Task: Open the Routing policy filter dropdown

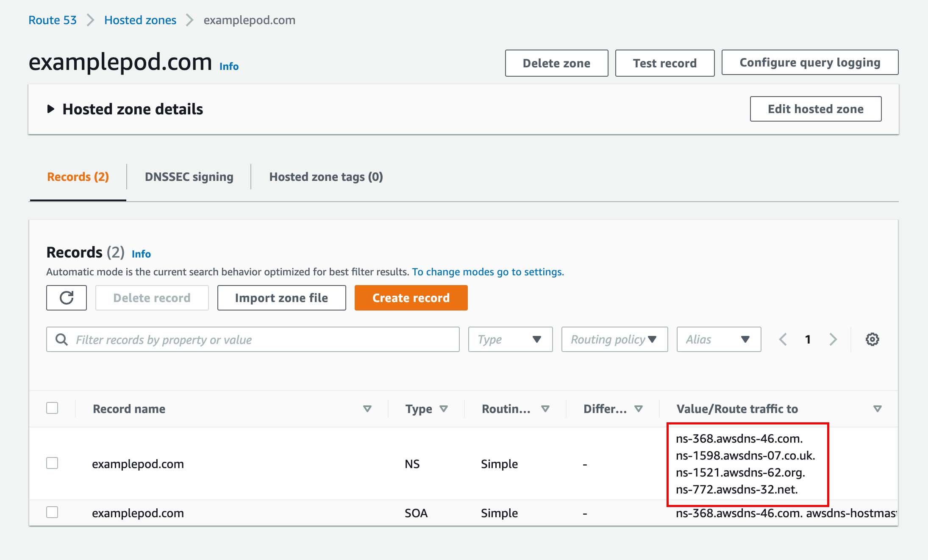Action: [x=614, y=339]
